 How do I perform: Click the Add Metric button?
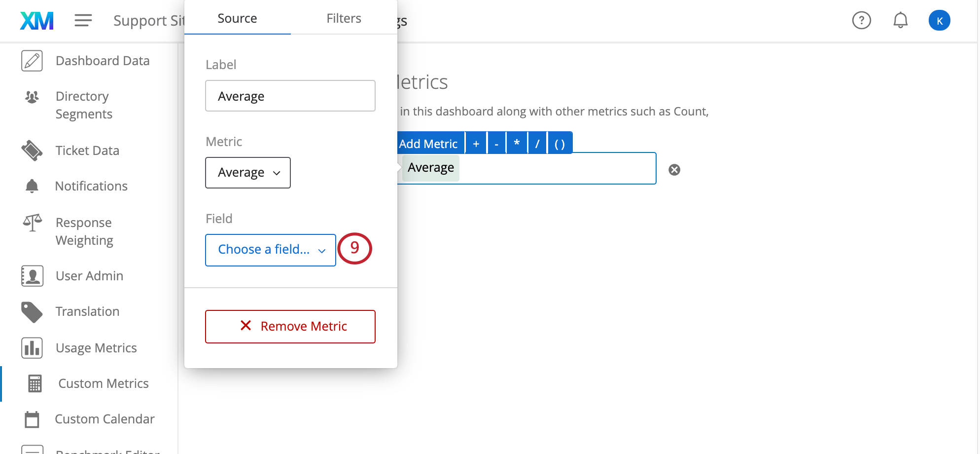coord(429,144)
